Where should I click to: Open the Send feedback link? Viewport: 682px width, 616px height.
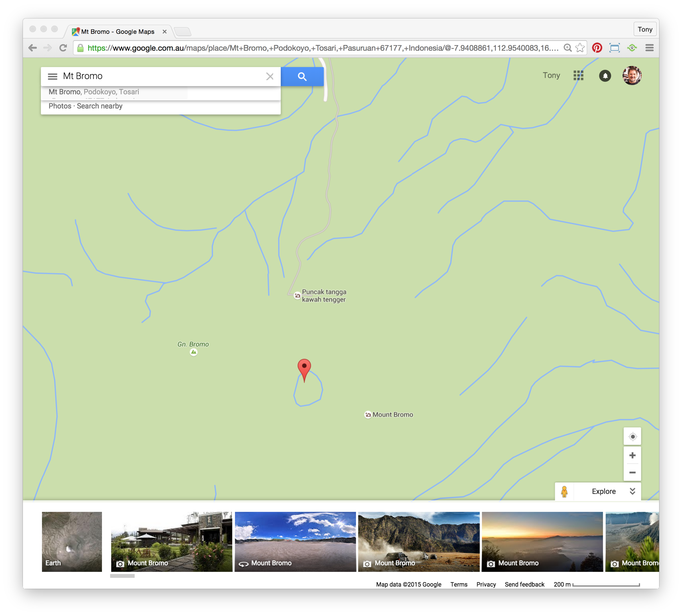pos(524,584)
